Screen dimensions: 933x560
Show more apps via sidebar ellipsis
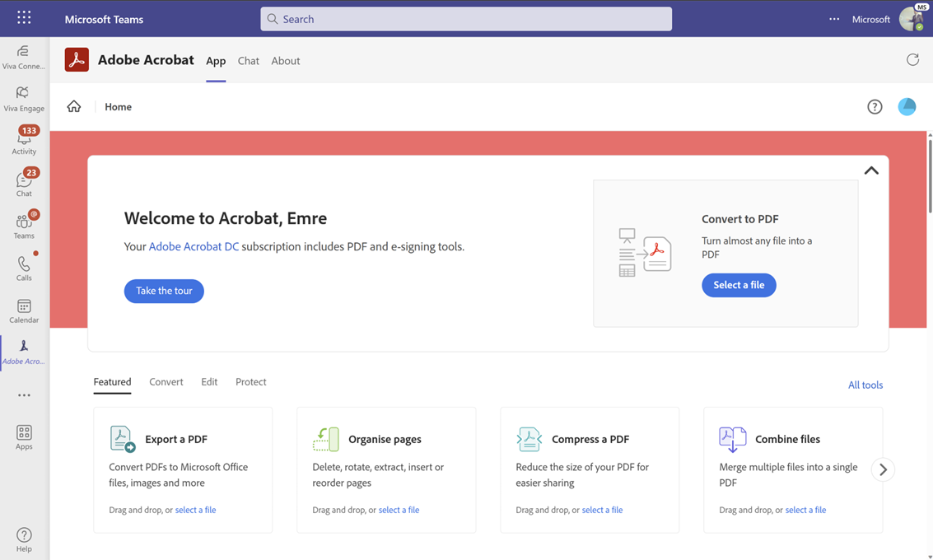click(x=24, y=395)
